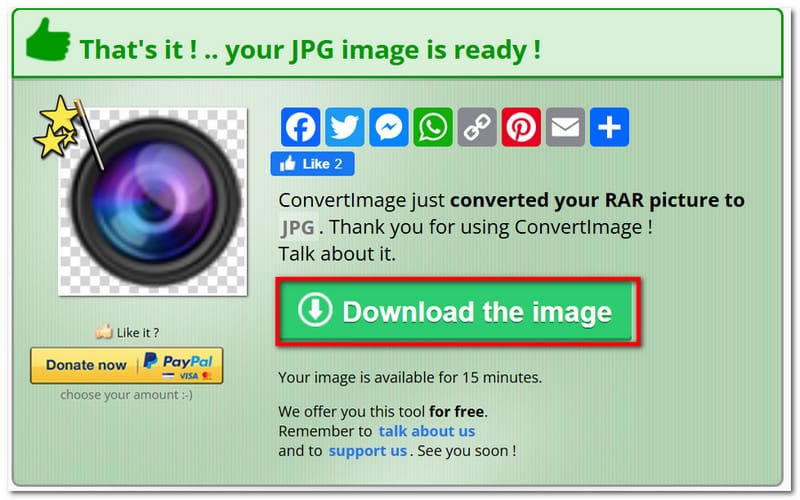Share through Messenger icon
This screenshot has height=500, width=800.
[388, 127]
